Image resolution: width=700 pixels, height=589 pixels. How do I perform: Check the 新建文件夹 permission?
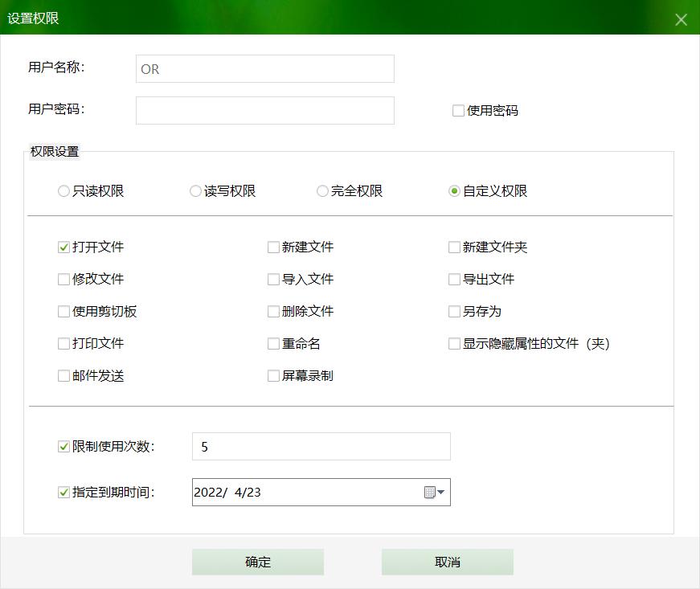[x=454, y=247]
